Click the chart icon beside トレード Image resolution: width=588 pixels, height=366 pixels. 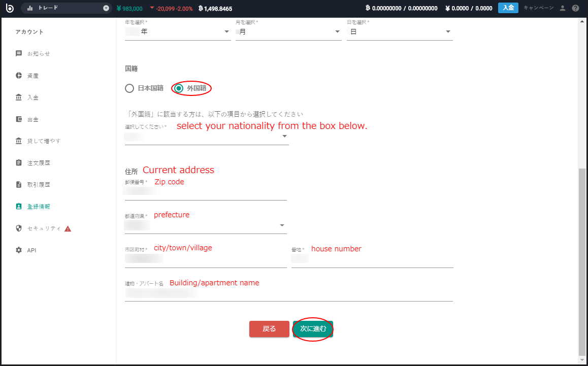(30, 8)
